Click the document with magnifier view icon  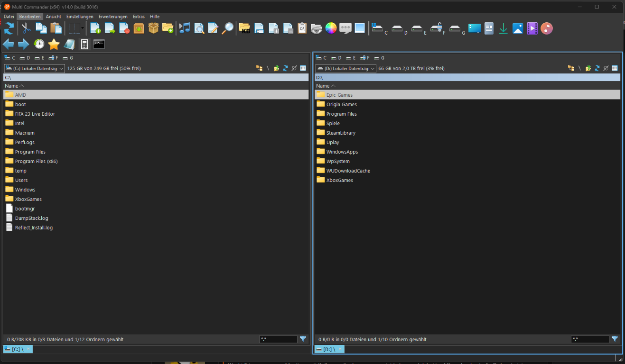tap(199, 28)
